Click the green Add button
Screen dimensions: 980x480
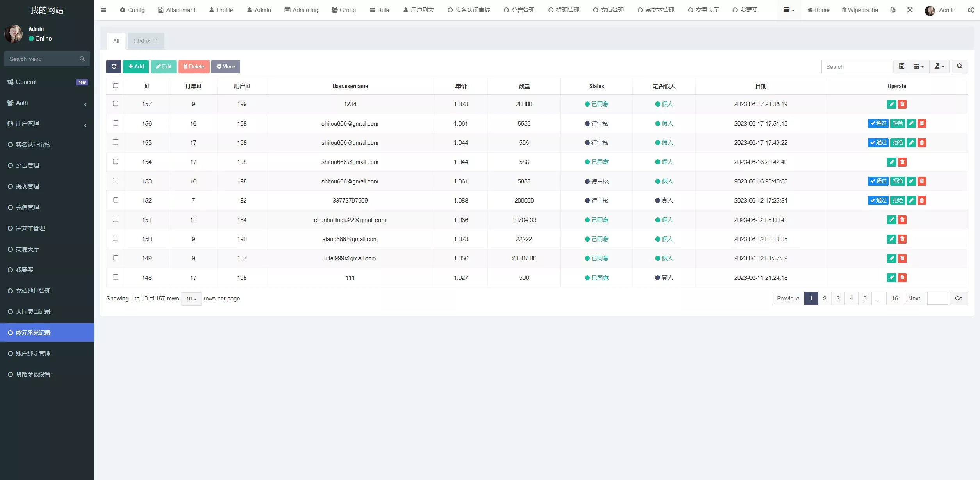point(136,67)
